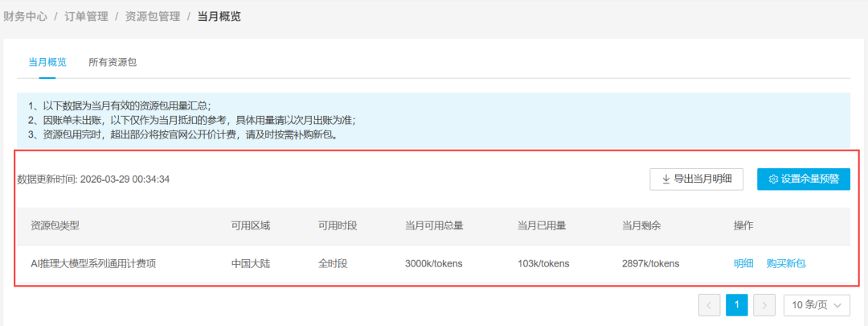Click the 中国大陆 region cell

(x=251, y=263)
